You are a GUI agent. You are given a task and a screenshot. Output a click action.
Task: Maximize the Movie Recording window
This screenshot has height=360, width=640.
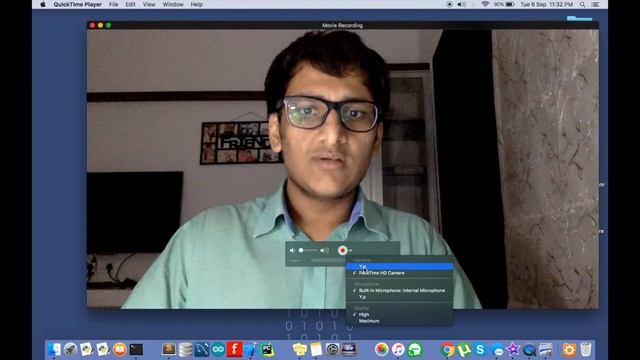pyautogui.click(x=108, y=25)
